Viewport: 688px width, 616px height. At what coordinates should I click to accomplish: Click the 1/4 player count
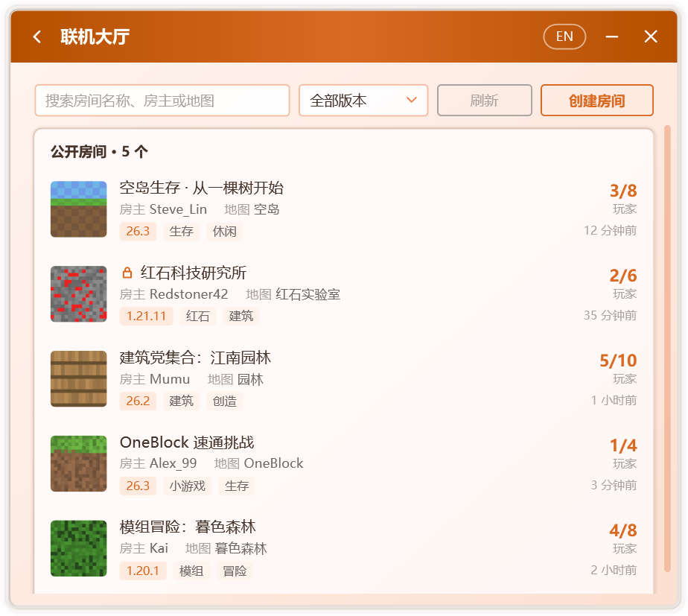tap(623, 445)
